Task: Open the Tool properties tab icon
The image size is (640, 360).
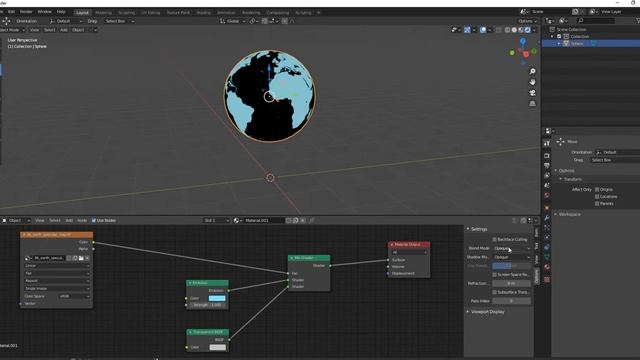Action: (x=547, y=143)
